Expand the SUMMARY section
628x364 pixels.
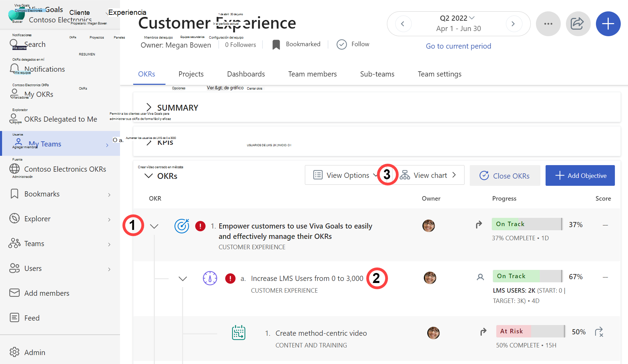tap(149, 107)
